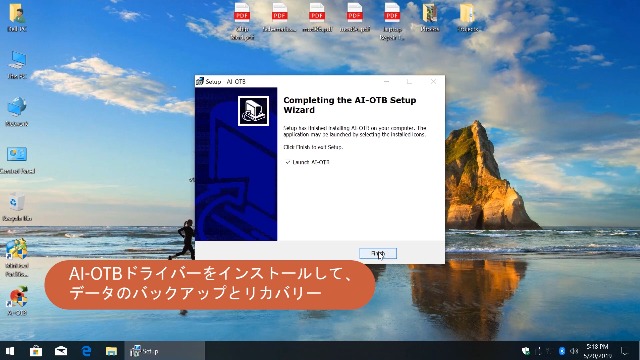Open the Projects folder on the desktop

467,18
